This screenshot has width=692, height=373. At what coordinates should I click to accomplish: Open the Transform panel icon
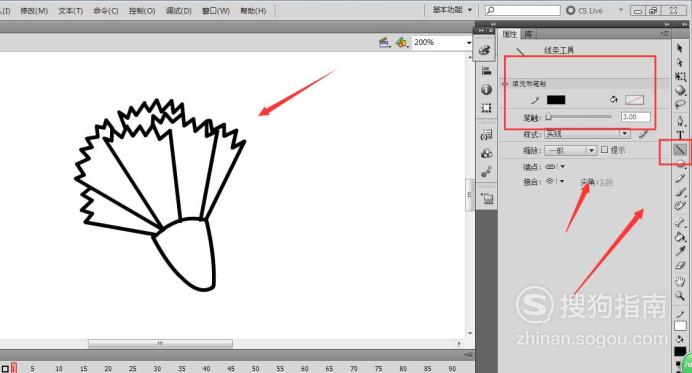tap(486, 108)
